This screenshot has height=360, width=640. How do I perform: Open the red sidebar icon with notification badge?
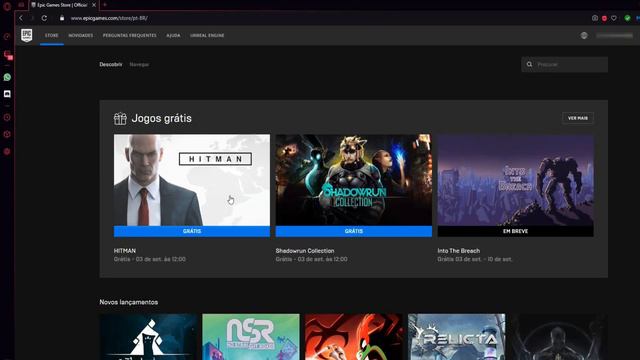click(7, 54)
